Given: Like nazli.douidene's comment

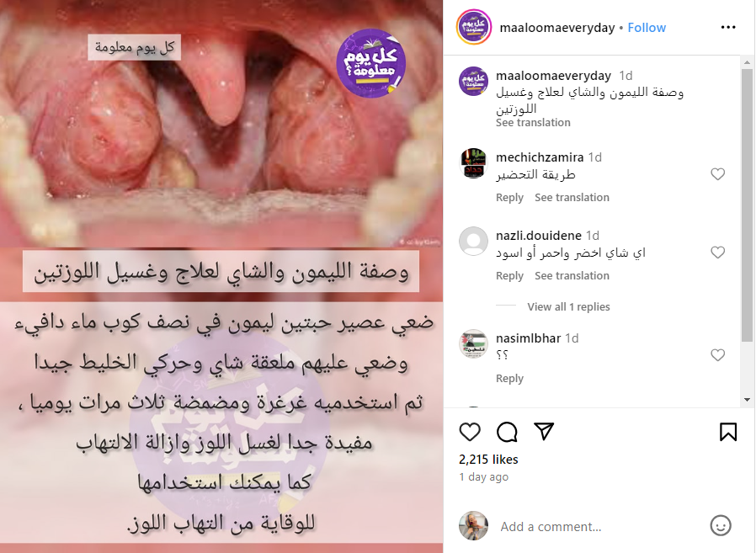Looking at the screenshot, I should pos(717,253).
